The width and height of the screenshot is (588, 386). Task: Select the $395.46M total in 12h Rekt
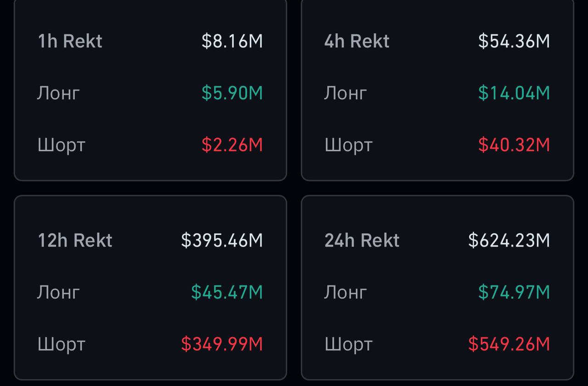222,241
